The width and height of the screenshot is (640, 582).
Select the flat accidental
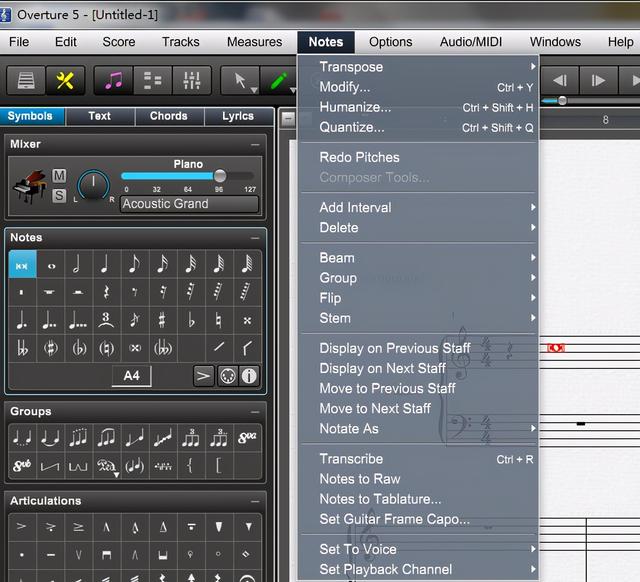pyautogui.click(x=191, y=320)
